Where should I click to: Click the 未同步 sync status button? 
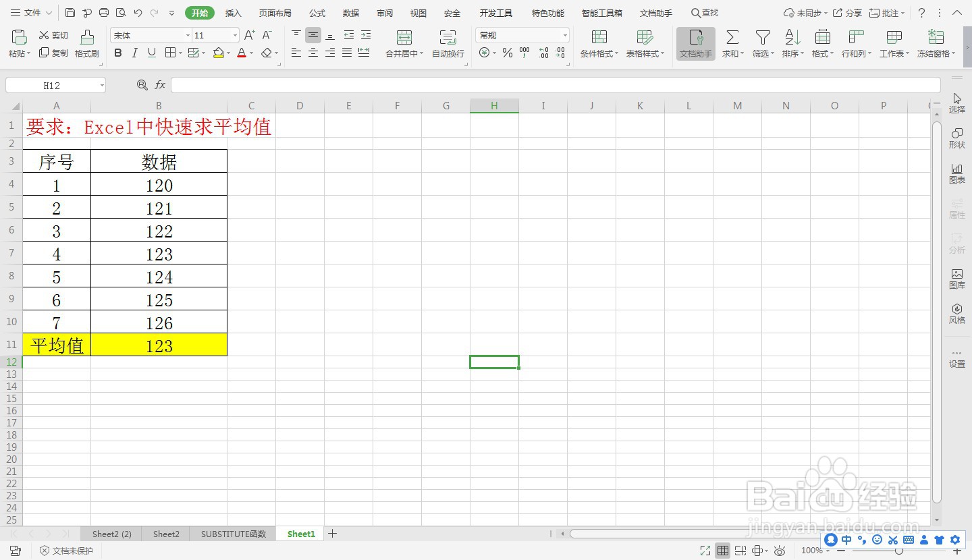806,13
